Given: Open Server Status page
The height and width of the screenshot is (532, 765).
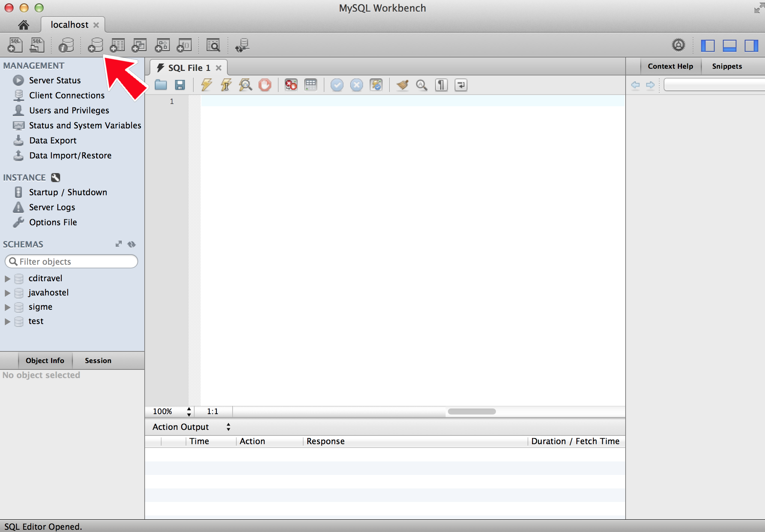Looking at the screenshot, I should click(x=55, y=80).
